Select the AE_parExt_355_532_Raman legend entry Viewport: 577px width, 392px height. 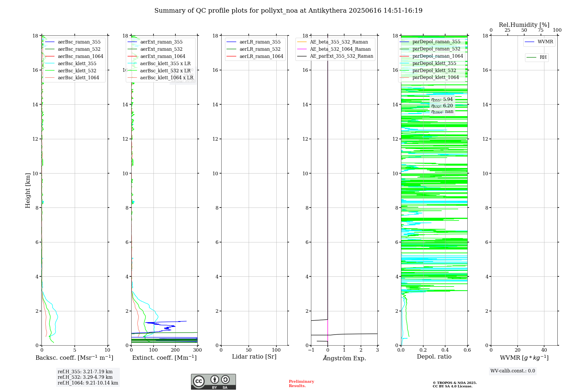(335, 56)
